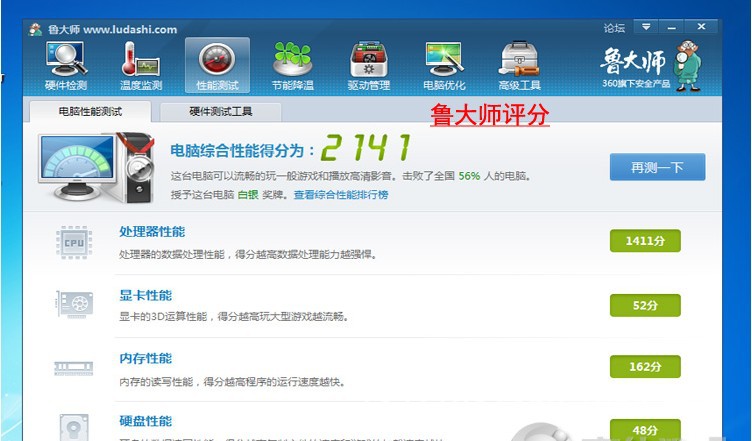Click the 1411分 processor score badge
Viewport: 752px width, 441px height.
(645, 241)
